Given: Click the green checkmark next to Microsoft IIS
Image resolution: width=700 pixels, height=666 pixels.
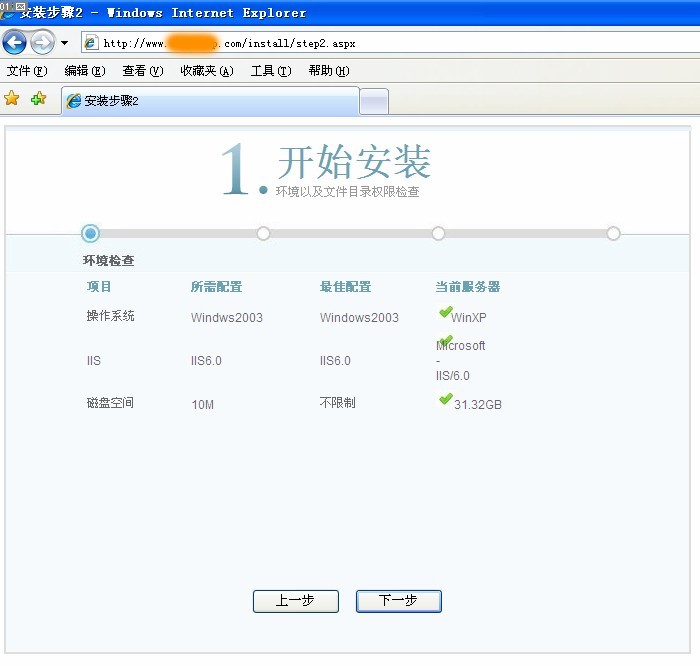Looking at the screenshot, I should [446, 341].
